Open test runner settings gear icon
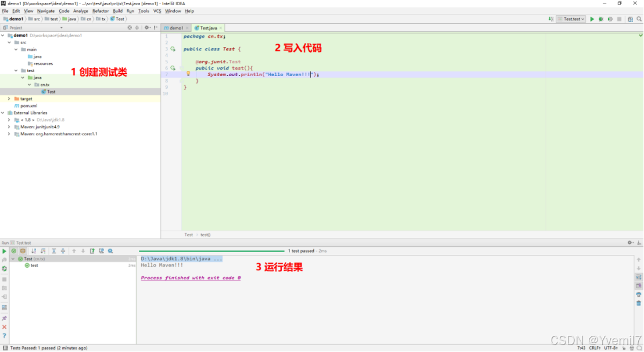 [x=110, y=251]
